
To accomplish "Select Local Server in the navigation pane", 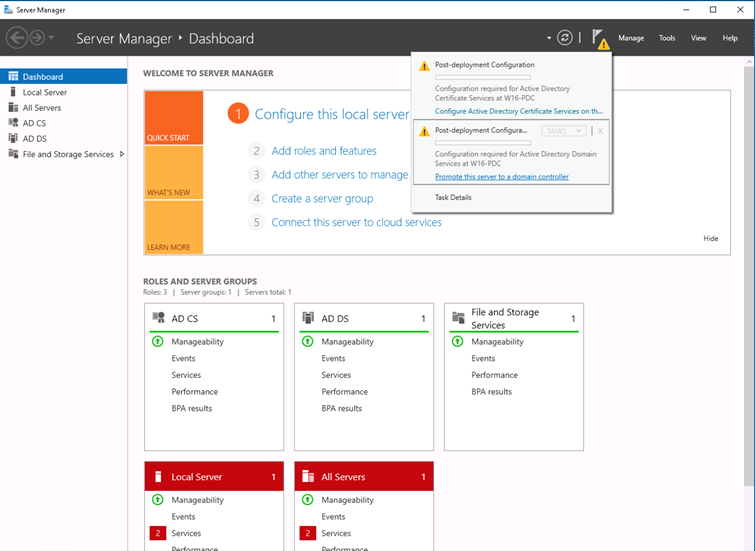I will [64, 92].
